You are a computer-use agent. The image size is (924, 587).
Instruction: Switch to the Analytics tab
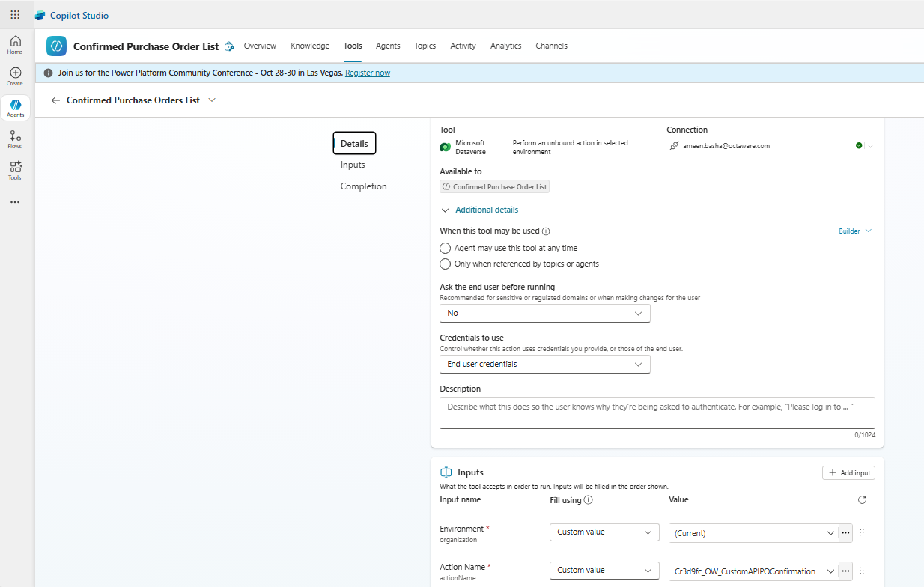[505, 46]
